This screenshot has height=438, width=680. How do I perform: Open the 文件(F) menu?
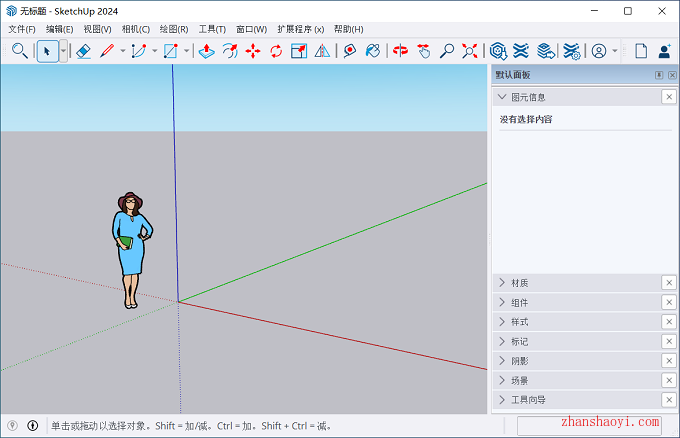coord(22,29)
